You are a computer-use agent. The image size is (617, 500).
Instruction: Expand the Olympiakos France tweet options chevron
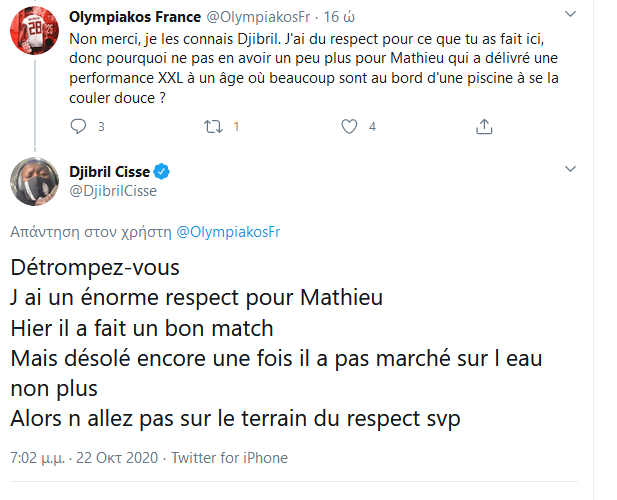[569, 15]
